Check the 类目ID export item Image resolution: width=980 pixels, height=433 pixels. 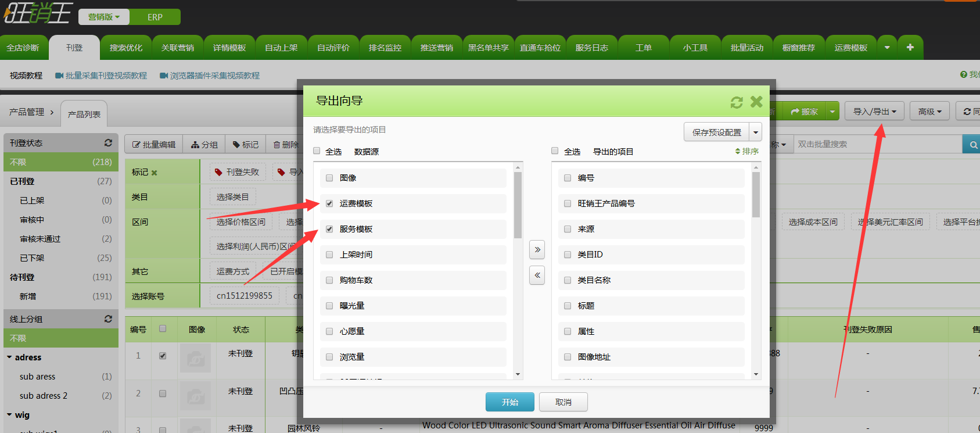[x=568, y=255]
